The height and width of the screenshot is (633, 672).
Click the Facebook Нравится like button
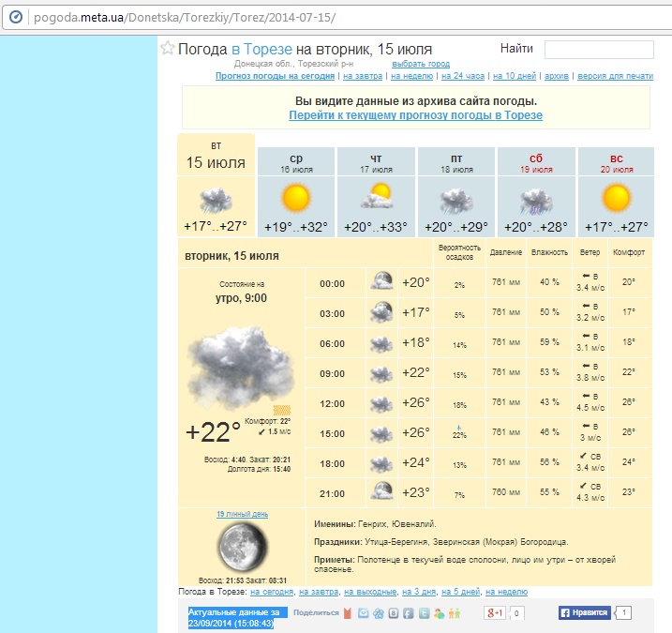pos(584,613)
